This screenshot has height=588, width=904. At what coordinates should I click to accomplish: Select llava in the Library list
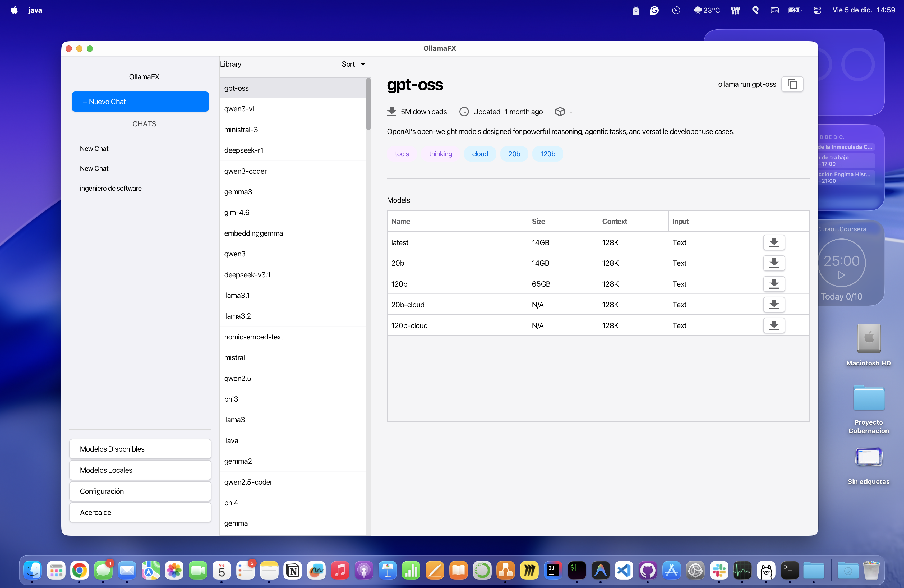click(293, 441)
